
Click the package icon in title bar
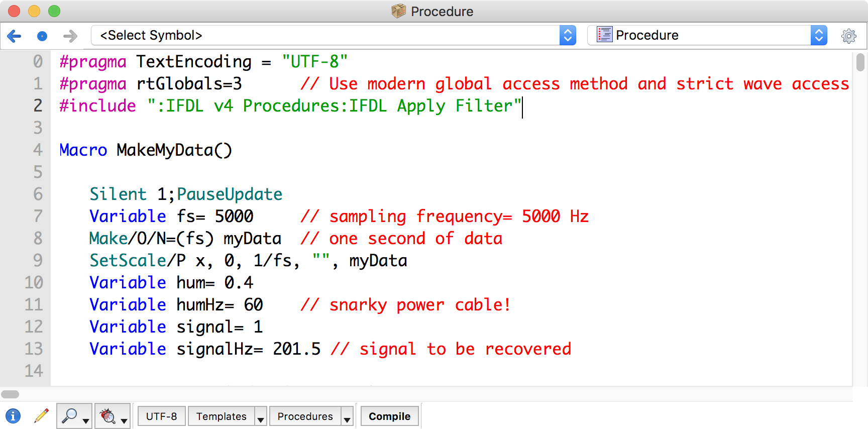coord(398,11)
